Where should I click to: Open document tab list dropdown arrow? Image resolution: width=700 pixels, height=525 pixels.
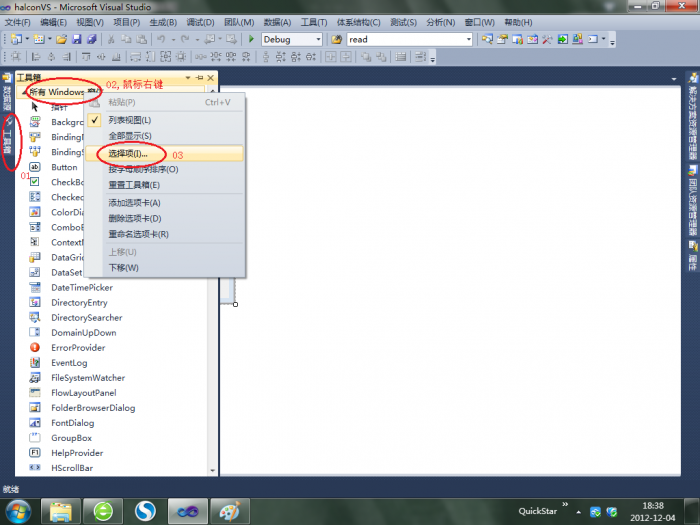[674, 79]
